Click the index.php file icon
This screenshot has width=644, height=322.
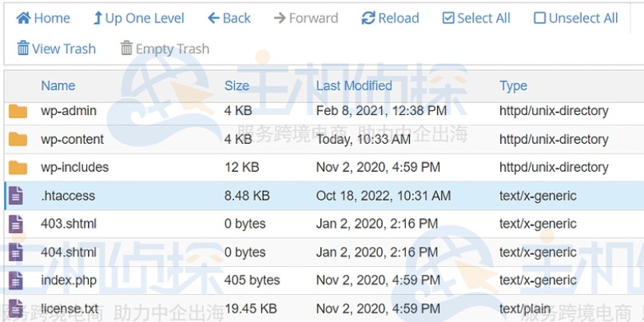pyautogui.click(x=16, y=280)
